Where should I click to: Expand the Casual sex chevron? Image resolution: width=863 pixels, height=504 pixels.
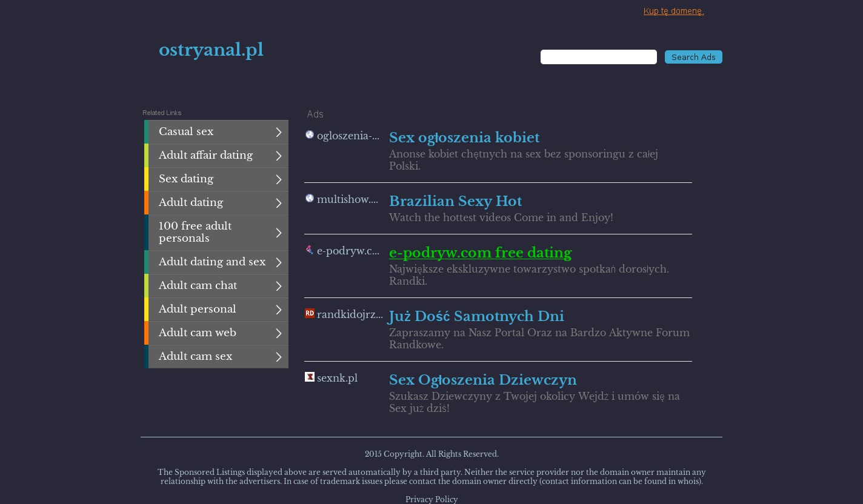click(x=279, y=132)
